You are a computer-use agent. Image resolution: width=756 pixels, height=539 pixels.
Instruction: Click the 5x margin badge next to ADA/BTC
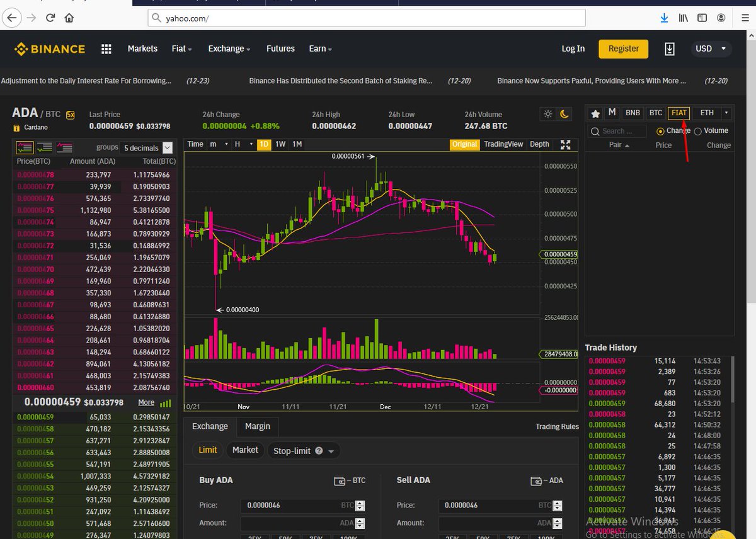point(71,115)
